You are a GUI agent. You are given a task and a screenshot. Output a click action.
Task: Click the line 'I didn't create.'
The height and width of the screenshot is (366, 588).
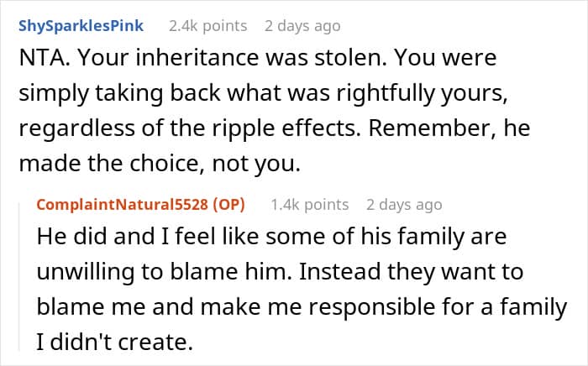click(x=115, y=342)
